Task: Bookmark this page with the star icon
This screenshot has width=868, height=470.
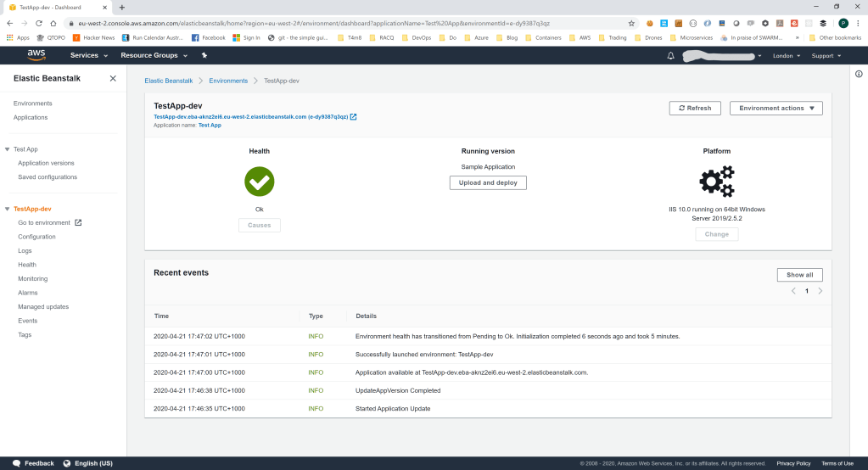Action: pyautogui.click(x=631, y=23)
